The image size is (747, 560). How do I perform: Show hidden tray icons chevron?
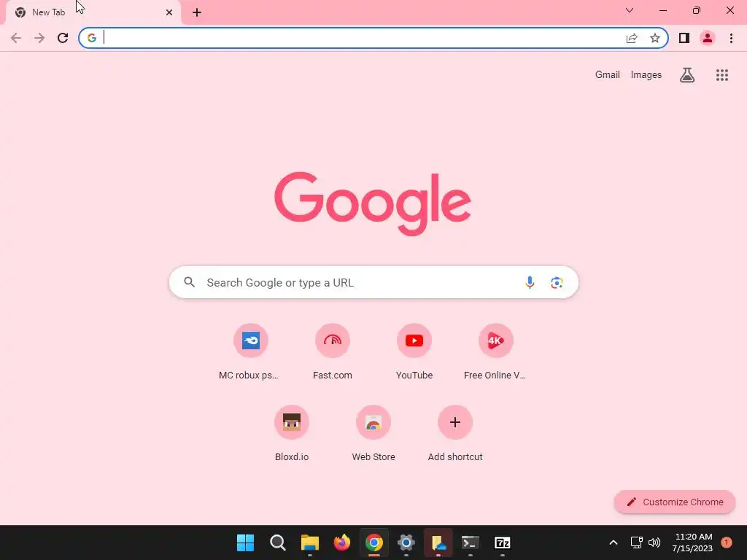click(614, 542)
